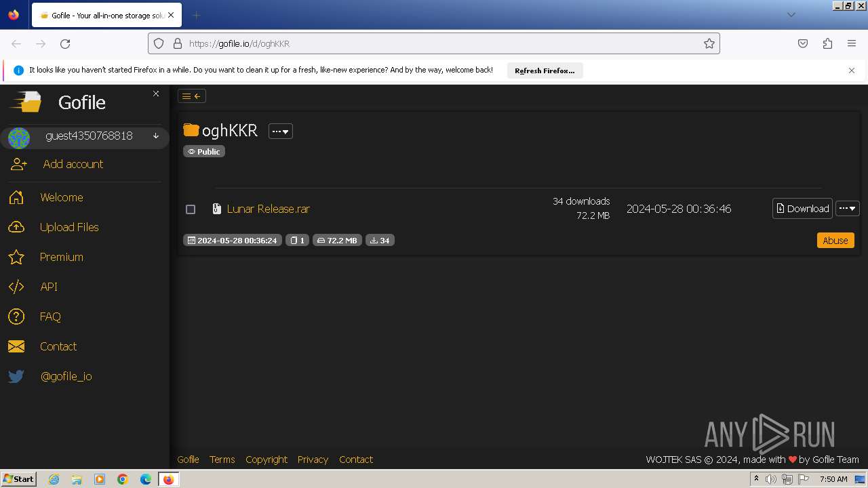This screenshot has width=868, height=488.
Task: Click the Public visibility badge
Action: click(x=204, y=151)
